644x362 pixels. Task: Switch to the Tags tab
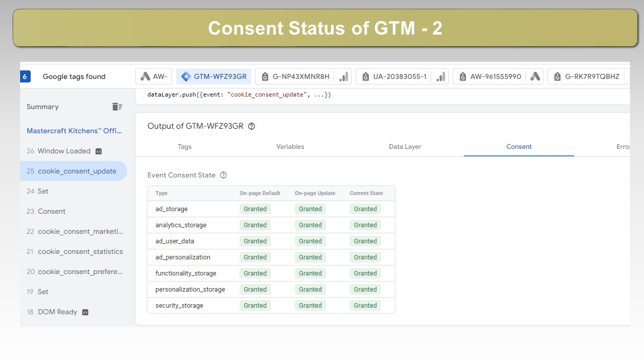(x=185, y=147)
